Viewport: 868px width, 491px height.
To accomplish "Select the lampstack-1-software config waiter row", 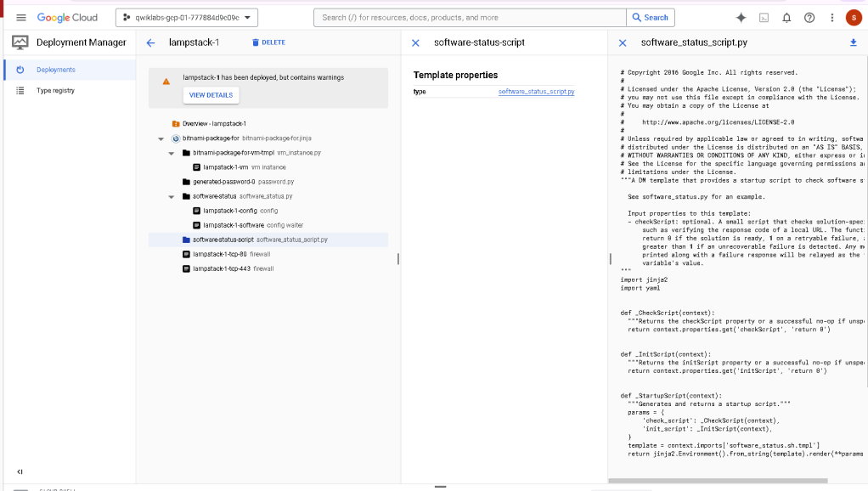I will (268, 225).
